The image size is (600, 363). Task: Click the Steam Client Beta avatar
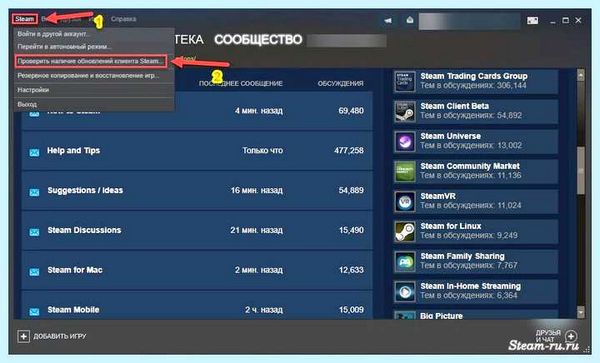[405, 111]
